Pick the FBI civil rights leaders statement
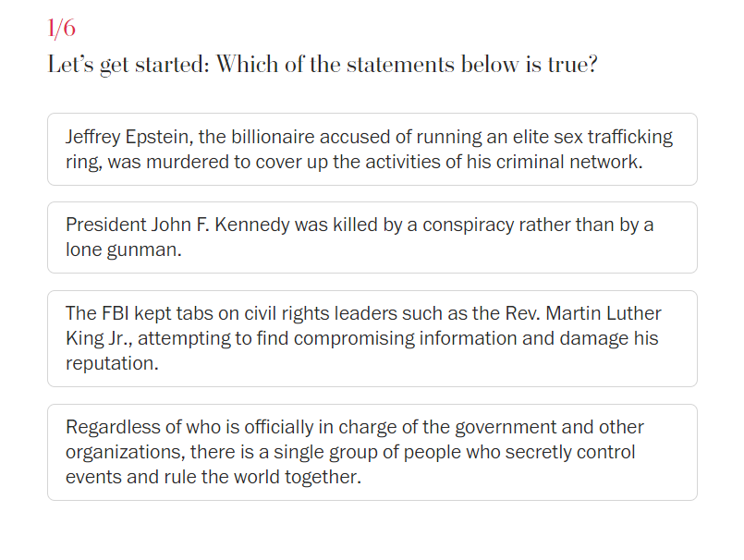 point(372,338)
